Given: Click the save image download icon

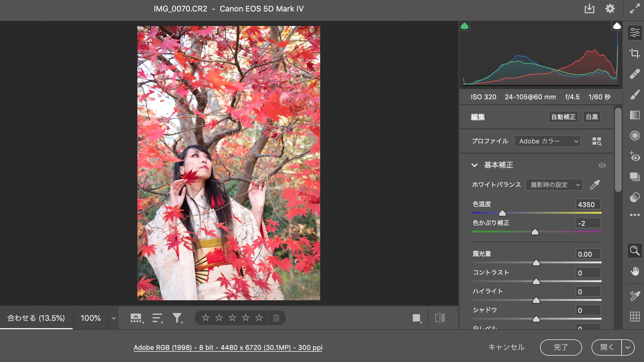Looking at the screenshot, I should 589,9.
